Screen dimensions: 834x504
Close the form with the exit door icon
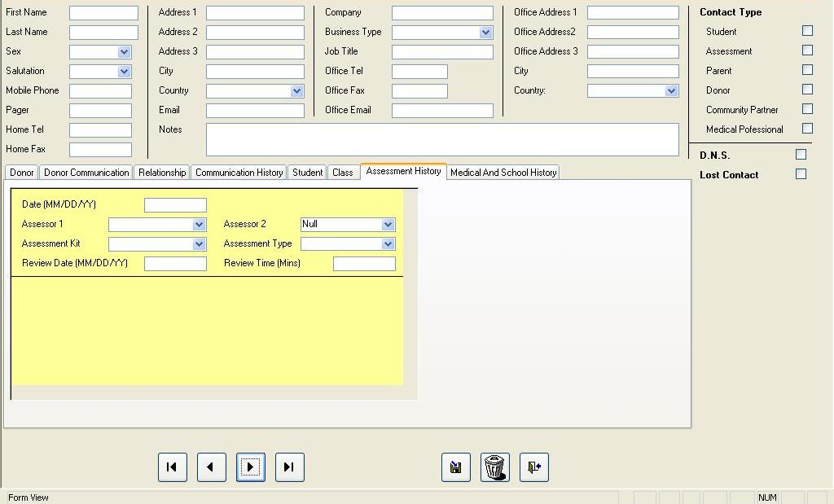point(534,467)
